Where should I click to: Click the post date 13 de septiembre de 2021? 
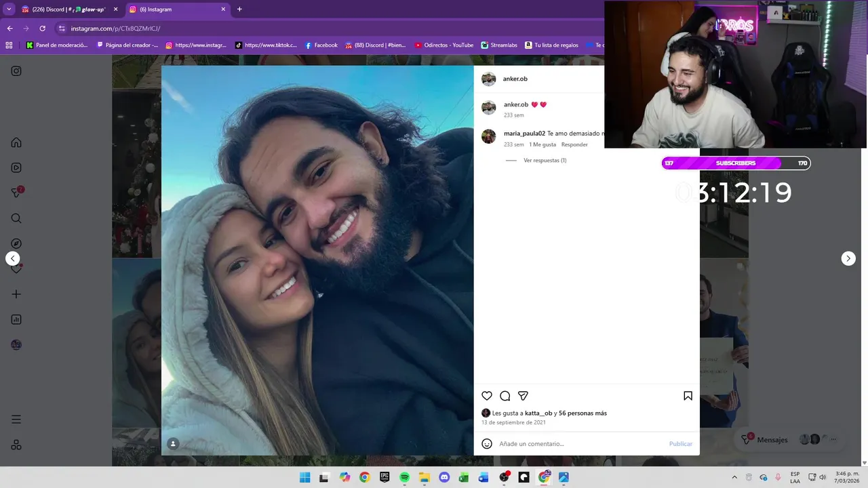point(513,422)
